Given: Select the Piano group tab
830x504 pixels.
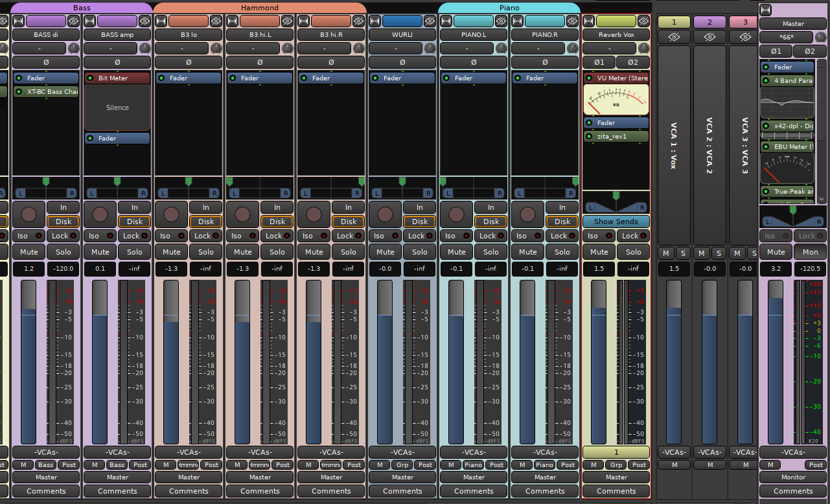Looking at the screenshot, I should coord(509,8).
